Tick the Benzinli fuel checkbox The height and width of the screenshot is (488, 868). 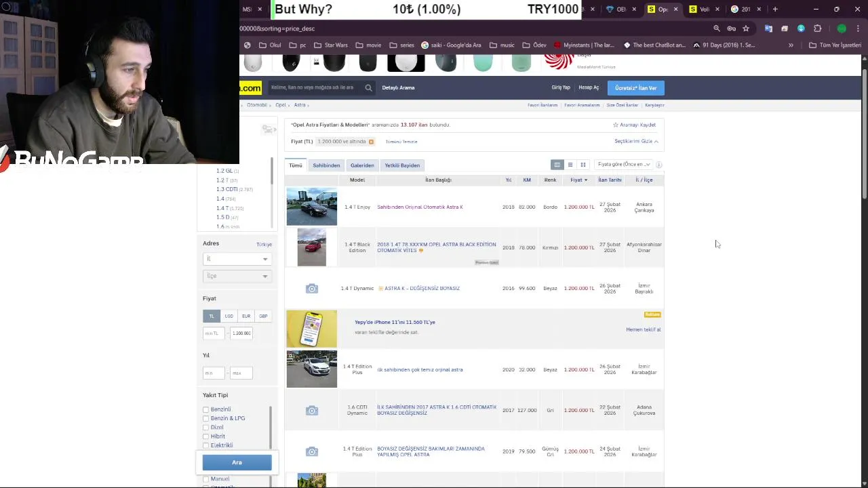click(x=205, y=409)
